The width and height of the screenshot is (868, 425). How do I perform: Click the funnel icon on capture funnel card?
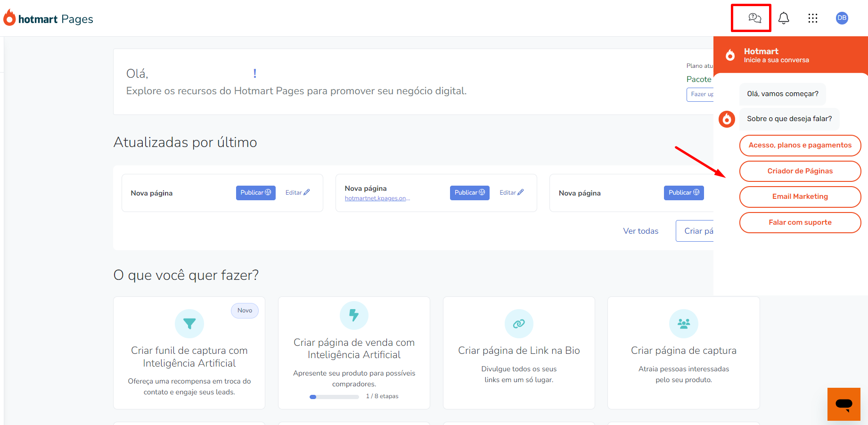click(189, 324)
